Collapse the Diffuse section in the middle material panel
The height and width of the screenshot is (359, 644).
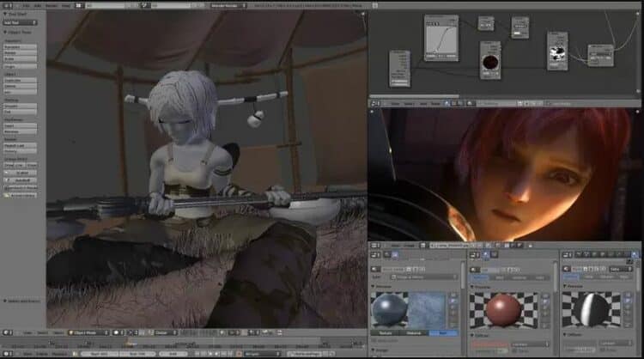coord(481,336)
